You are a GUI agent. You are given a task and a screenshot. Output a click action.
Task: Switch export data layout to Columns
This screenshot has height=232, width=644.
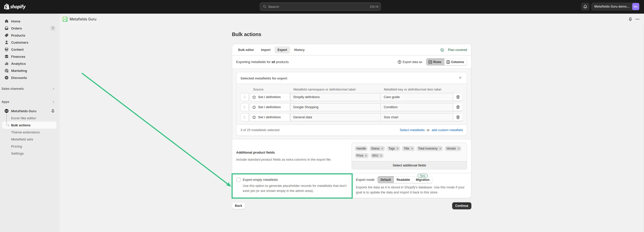(455, 62)
